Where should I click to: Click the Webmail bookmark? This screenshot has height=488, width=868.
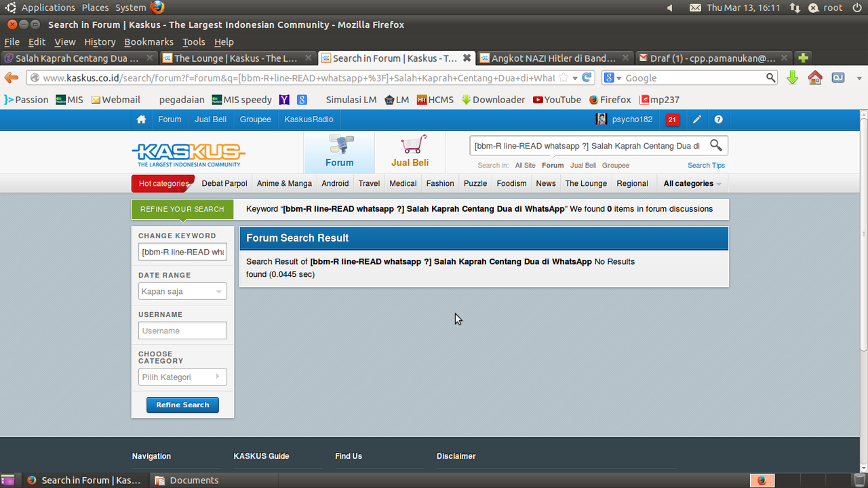tap(116, 99)
